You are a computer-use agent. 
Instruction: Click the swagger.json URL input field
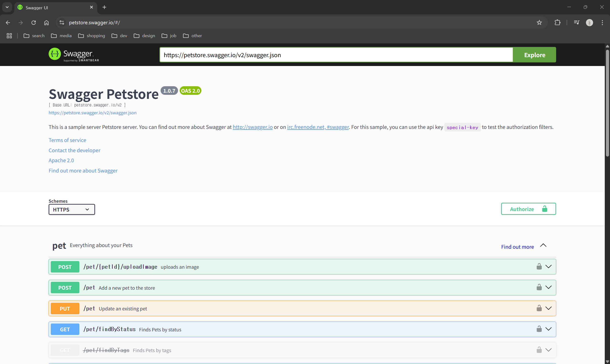coord(336,55)
